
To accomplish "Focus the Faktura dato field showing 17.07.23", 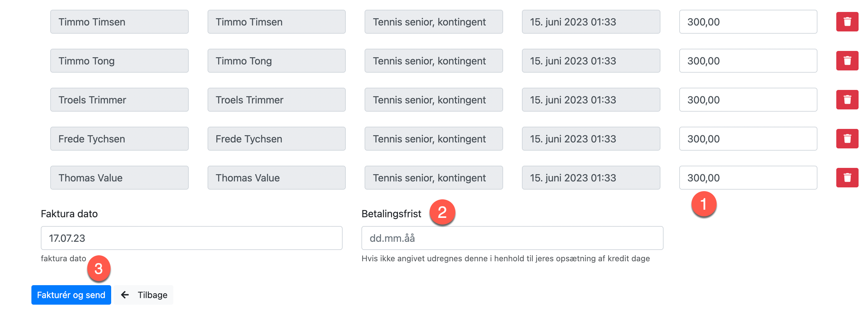I will click(191, 238).
